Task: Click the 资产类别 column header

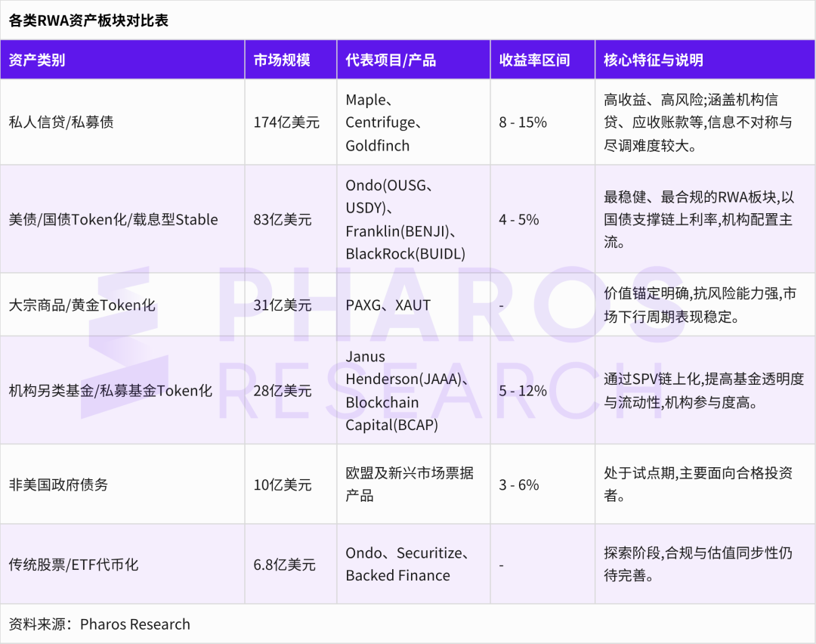Action: 37,60
